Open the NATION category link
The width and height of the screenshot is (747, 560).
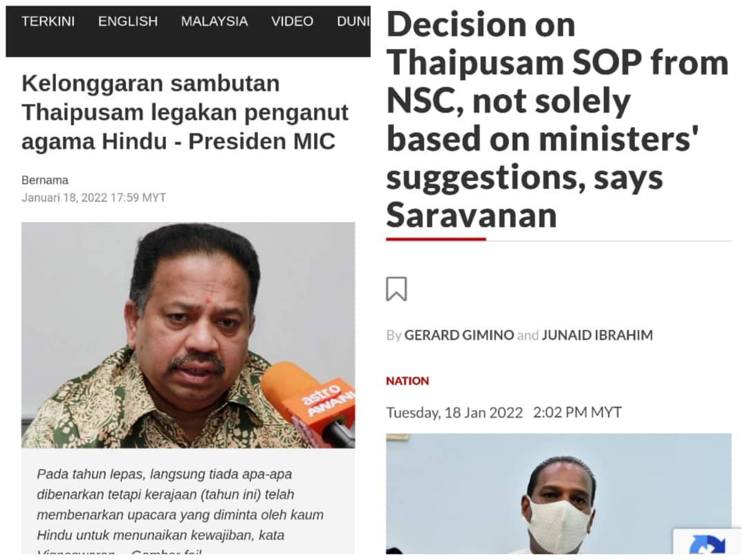tap(407, 381)
